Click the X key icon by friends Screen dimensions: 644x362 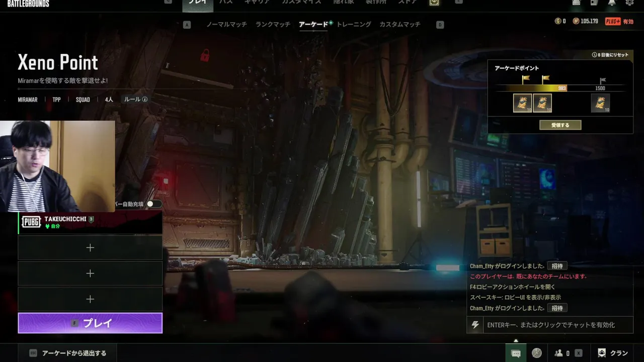(579, 353)
